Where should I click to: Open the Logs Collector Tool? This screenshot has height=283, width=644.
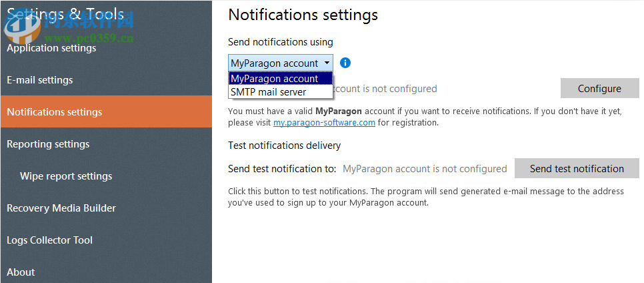pos(50,240)
